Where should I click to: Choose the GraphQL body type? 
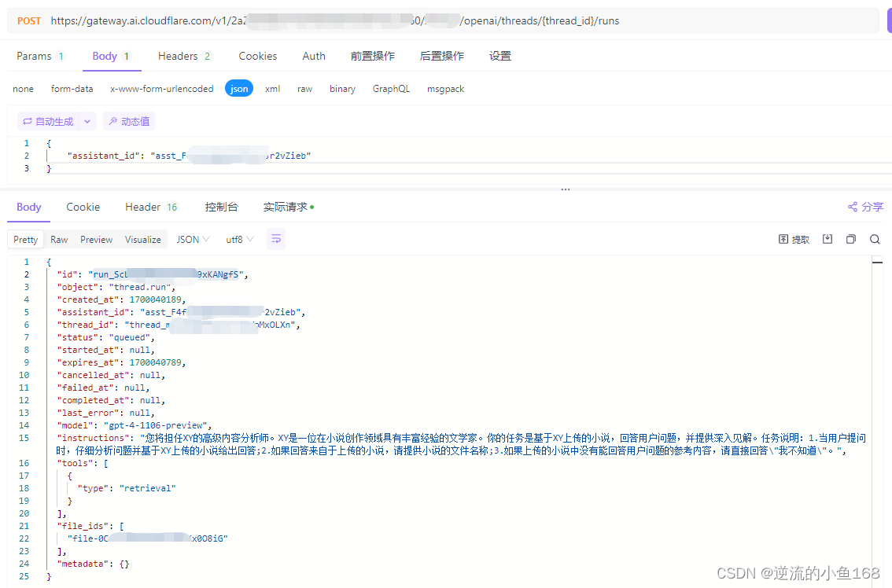pyautogui.click(x=391, y=89)
